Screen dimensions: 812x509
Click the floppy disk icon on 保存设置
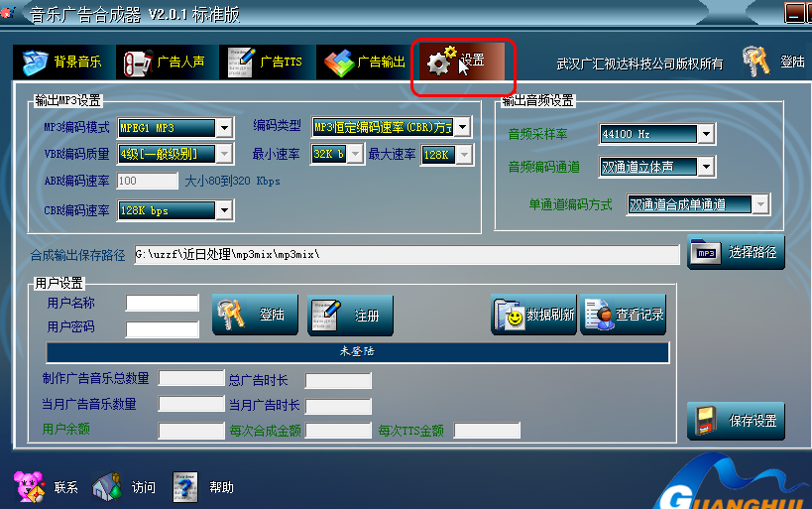coord(705,421)
